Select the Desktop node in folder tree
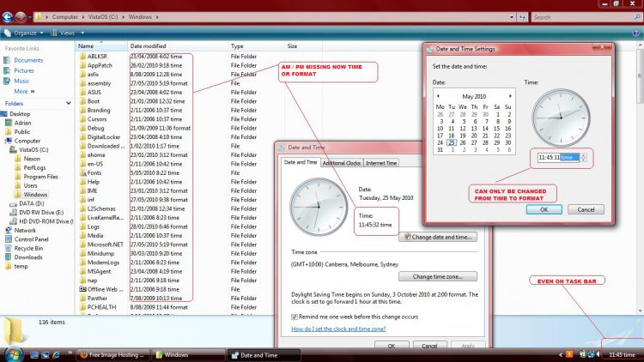This screenshot has width=644, height=362. [x=20, y=114]
